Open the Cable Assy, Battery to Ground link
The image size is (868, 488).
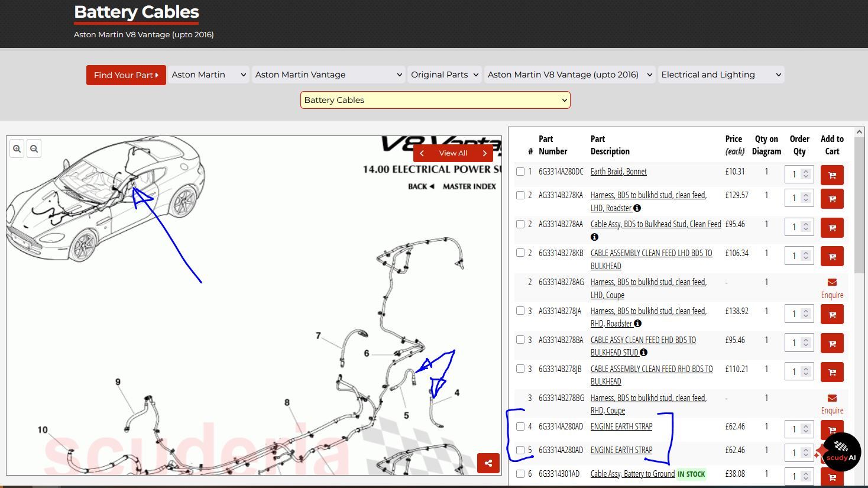tap(632, 474)
